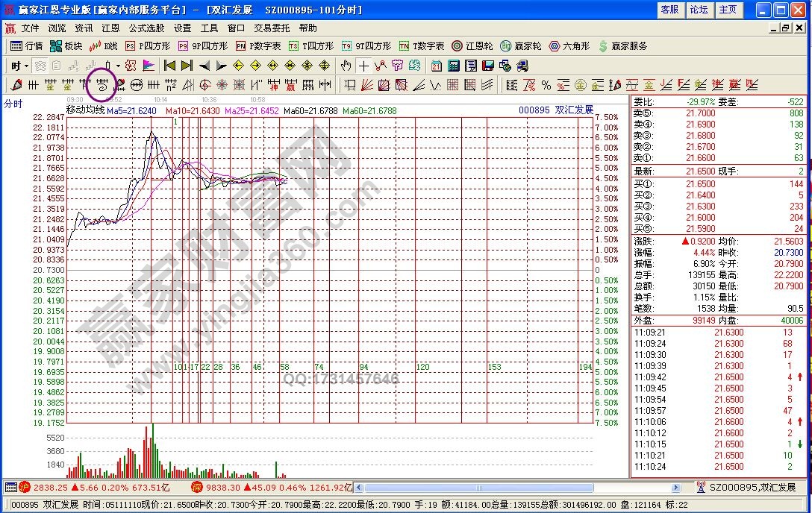
Task: Click the calendar icon in toolbar
Action: [436, 66]
